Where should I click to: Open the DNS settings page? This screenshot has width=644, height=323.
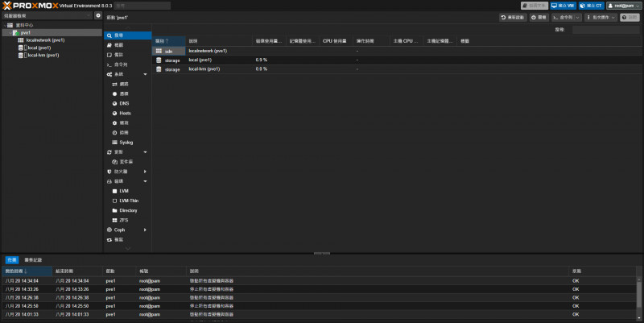tap(124, 103)
